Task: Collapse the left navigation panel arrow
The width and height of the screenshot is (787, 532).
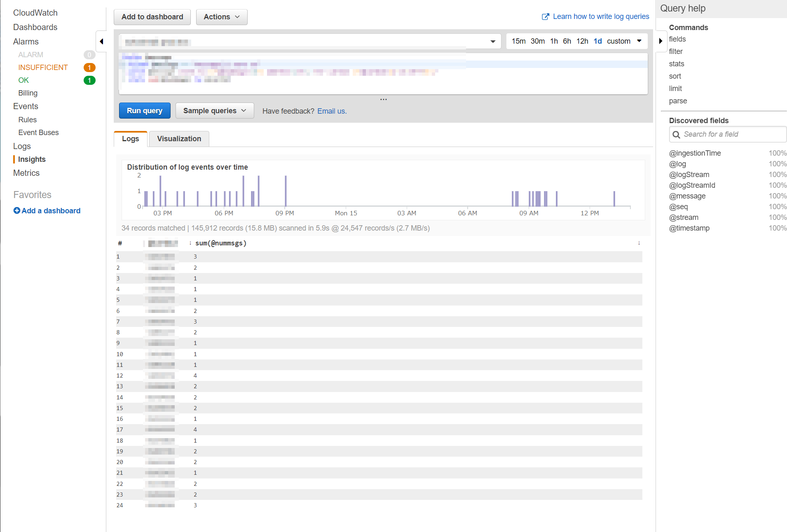Action: click(101, 41)
